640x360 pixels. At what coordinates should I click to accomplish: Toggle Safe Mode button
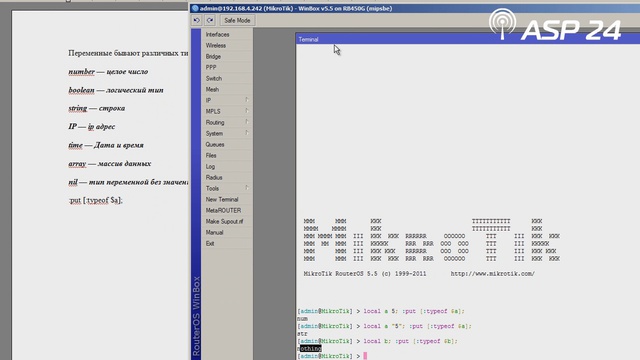(x=237, y=20)
